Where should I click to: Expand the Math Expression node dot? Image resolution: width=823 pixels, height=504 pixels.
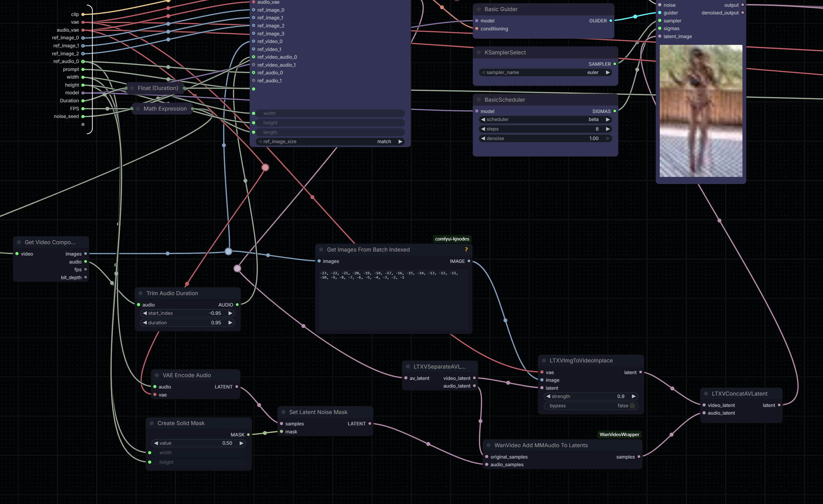pos(138,109)
